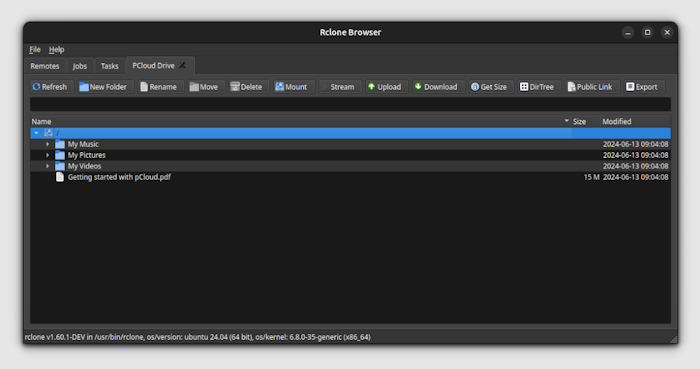Click the PDF file modified date

pyautogui.click(x=636, y=177)
